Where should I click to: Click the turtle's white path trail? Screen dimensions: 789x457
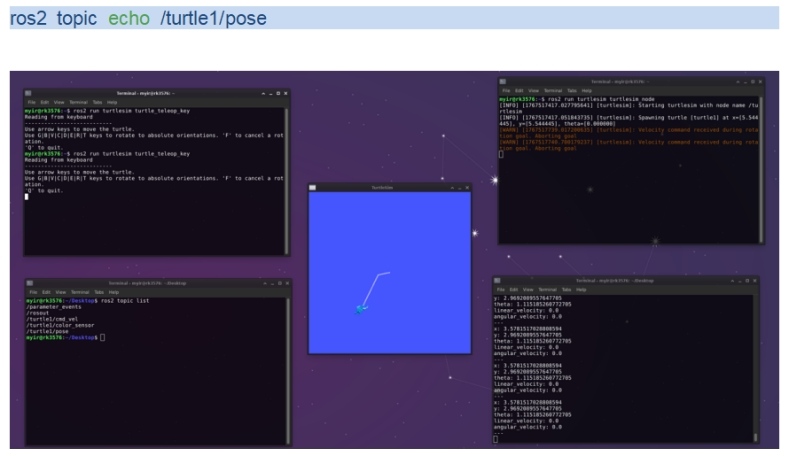coord(368,290)
